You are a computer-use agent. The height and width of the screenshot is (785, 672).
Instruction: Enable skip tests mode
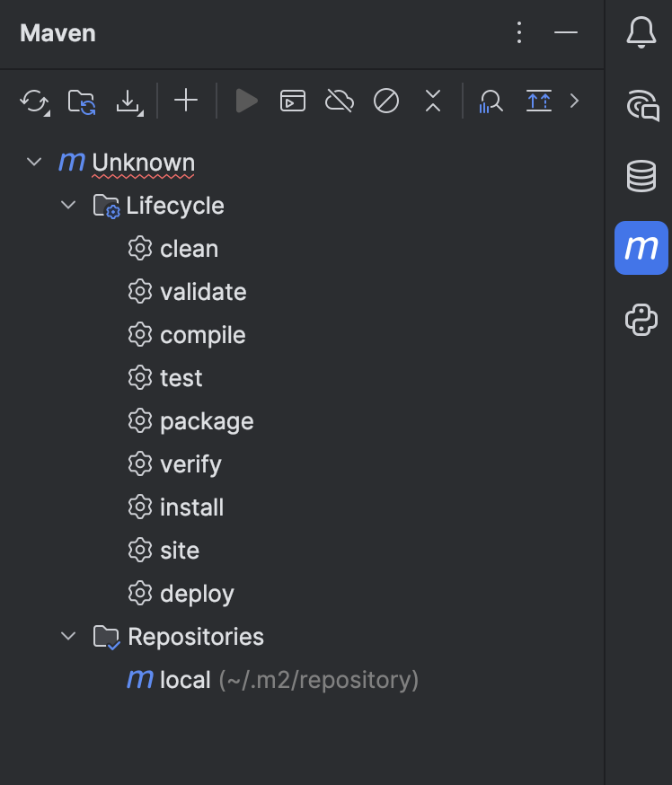click(x=386, y=101)
